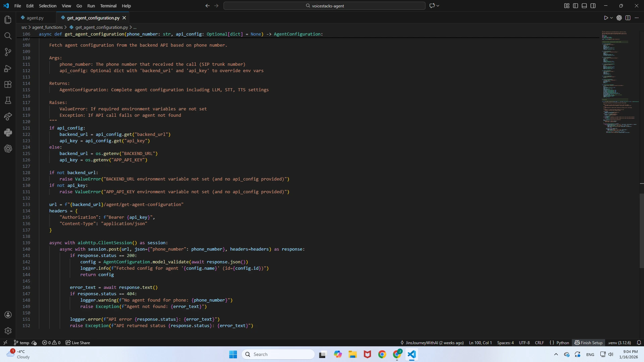This screenshot has width=644, height=362.
Task: Open Google Chrome from the taskbar
Action: pos(382,354)
